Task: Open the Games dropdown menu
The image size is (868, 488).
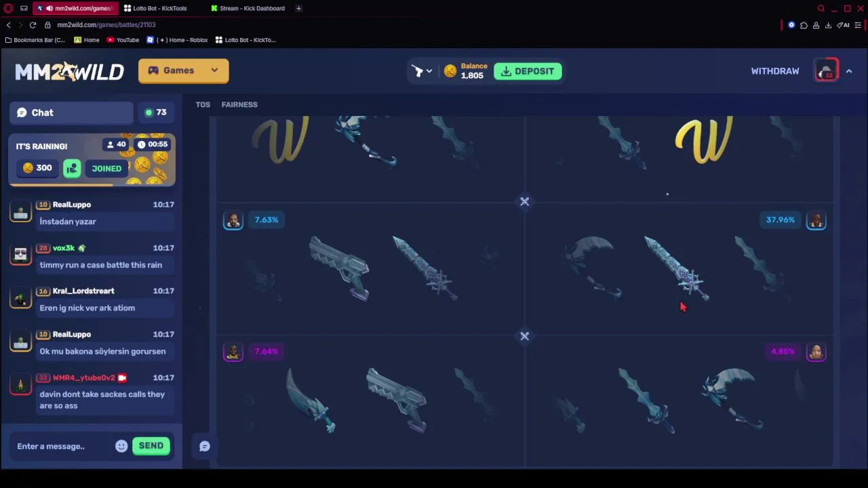Action: (x=183, y=70)
